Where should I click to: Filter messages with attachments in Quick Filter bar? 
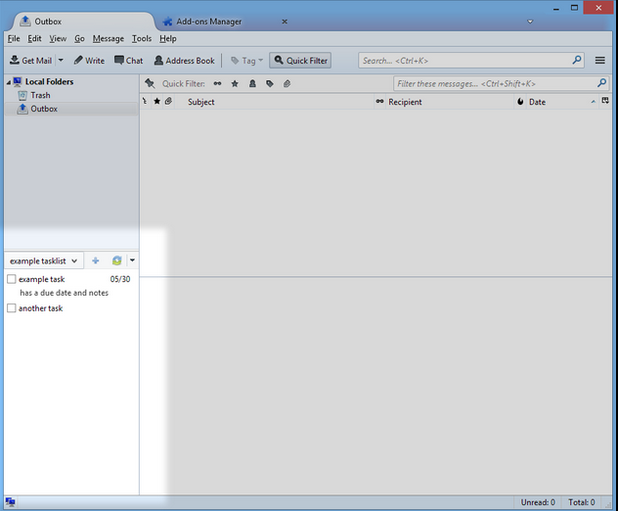286,84
